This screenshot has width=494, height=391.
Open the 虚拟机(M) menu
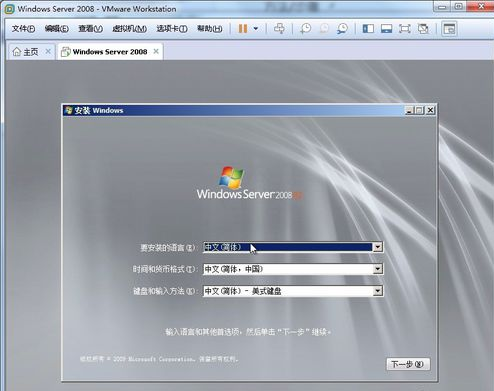click(x=129, y=29)
